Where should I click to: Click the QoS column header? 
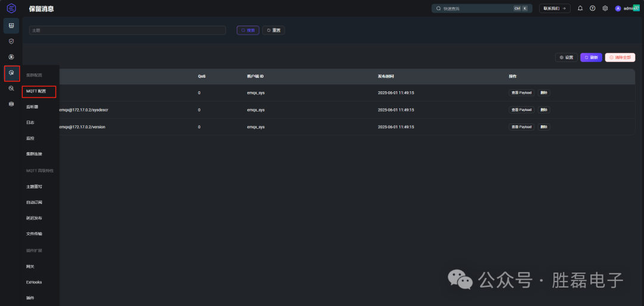(x=202, y=76)
